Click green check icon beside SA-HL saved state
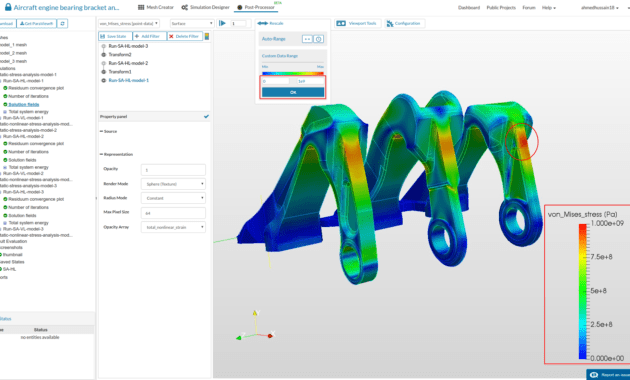 coord(1,269)
